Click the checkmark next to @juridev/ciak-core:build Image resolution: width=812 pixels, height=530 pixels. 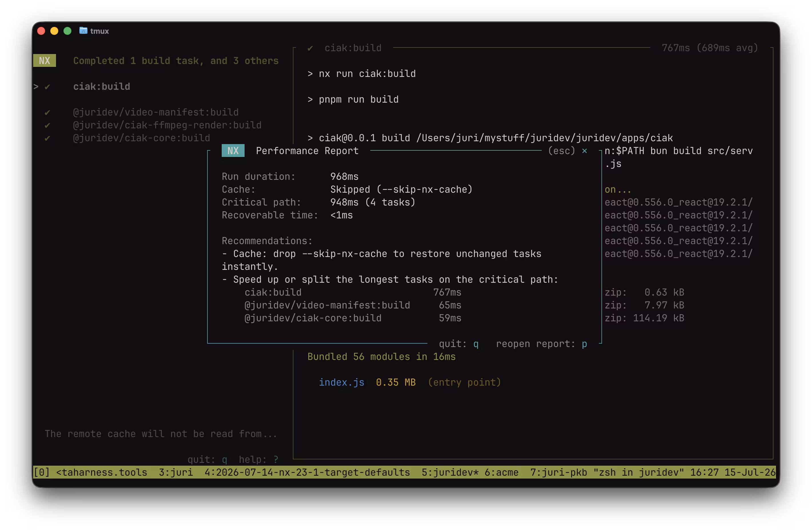point(47,138)
